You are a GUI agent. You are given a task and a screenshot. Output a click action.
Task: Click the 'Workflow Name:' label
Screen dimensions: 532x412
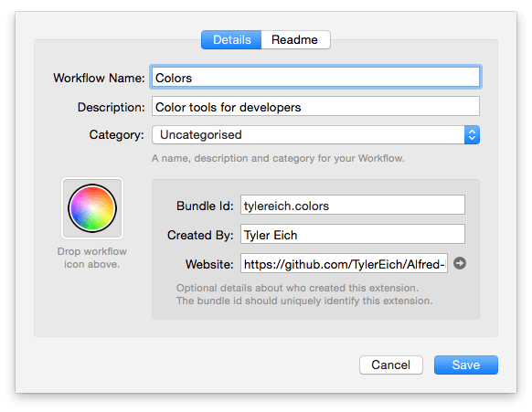(x=99, y=78)
